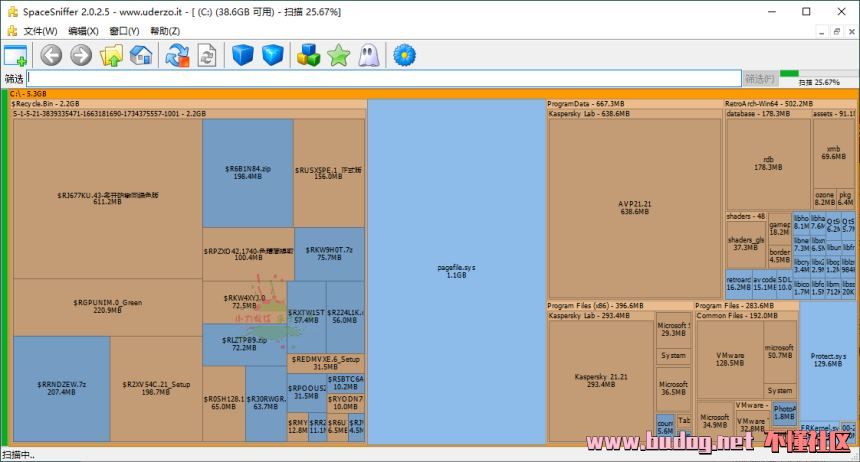Click the second blue cube icon (more detail)
This screenshot has height=462, width=860.
pos(273,55)
